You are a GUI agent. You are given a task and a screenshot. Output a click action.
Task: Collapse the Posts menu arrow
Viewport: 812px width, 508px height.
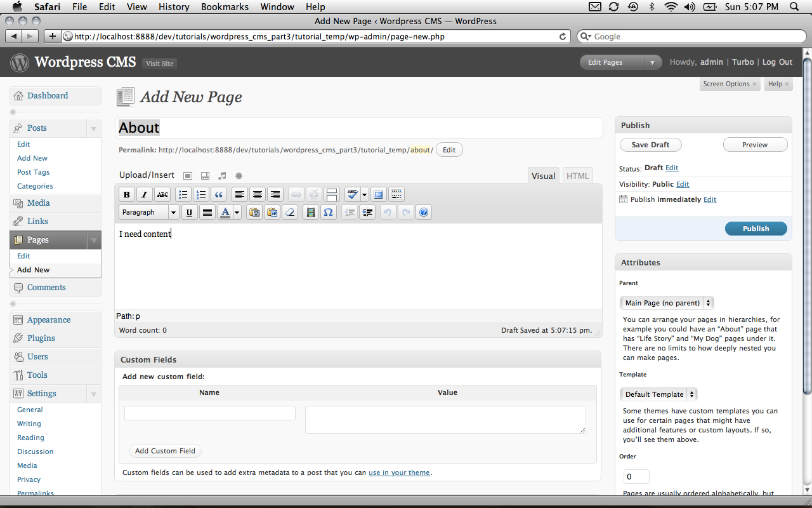click(93, 128)
